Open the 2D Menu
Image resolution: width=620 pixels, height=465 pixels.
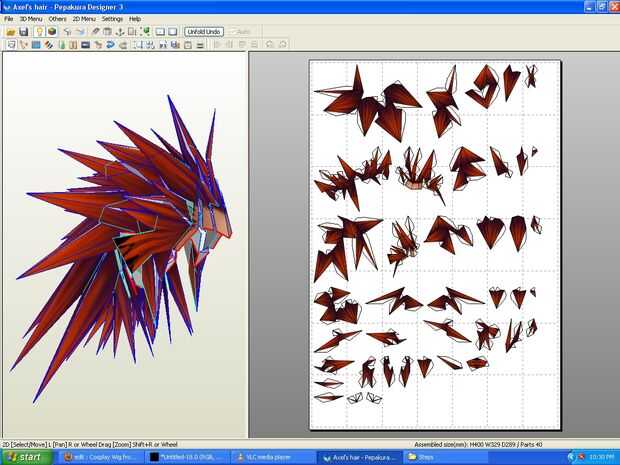tap(84, 19)
